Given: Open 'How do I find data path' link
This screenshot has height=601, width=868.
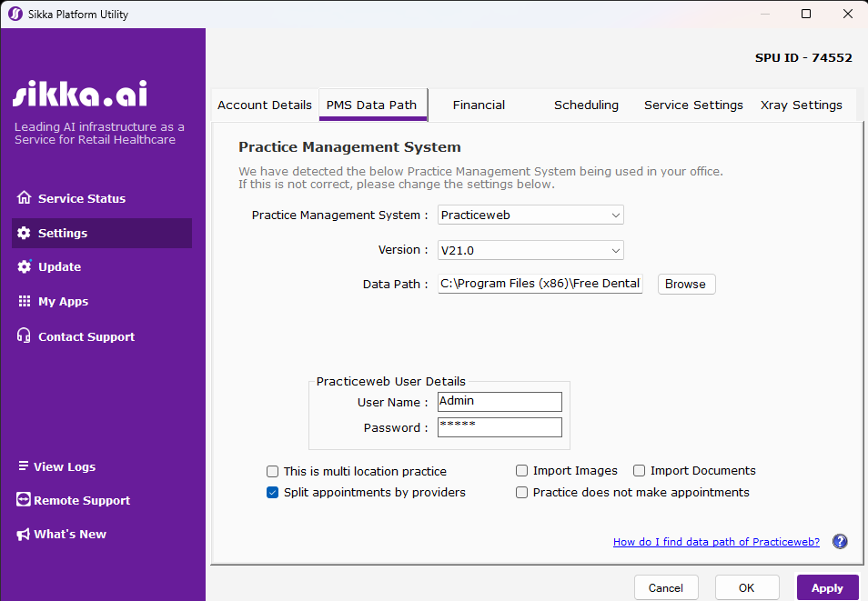Looking at the screenshot, I should point(716,542).
